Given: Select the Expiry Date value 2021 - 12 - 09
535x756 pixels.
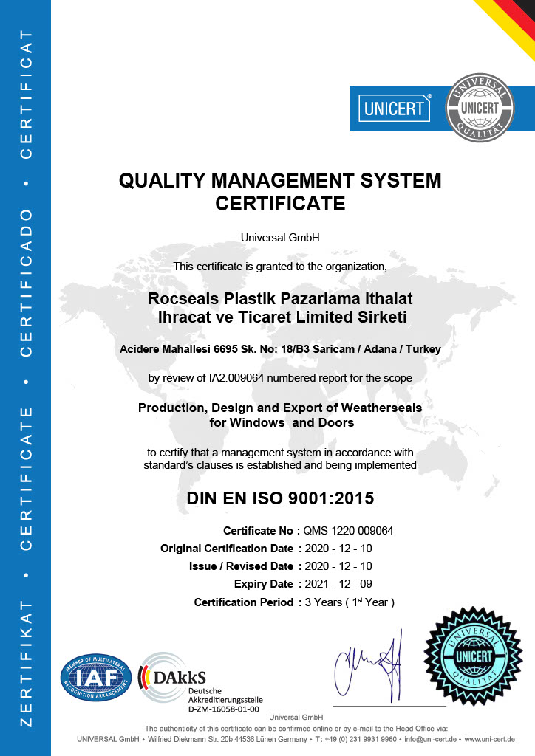Looking at the screenshot, I should pos(338,584).
